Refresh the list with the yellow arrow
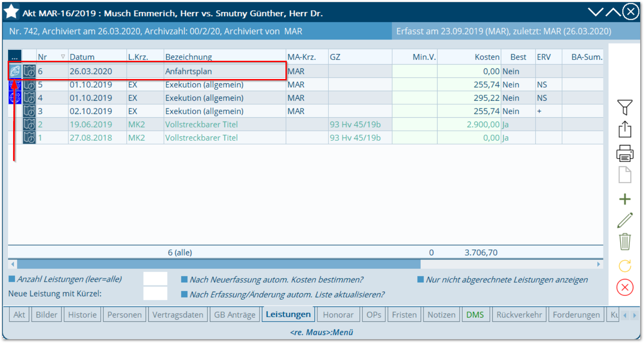Image resolution: width=644 pixels, height=343 pixels. click(625, 266)
